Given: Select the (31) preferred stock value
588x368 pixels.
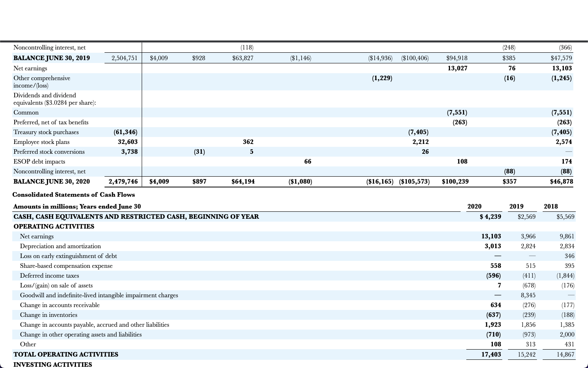Looking at the screenshot, I should (199, 152).
